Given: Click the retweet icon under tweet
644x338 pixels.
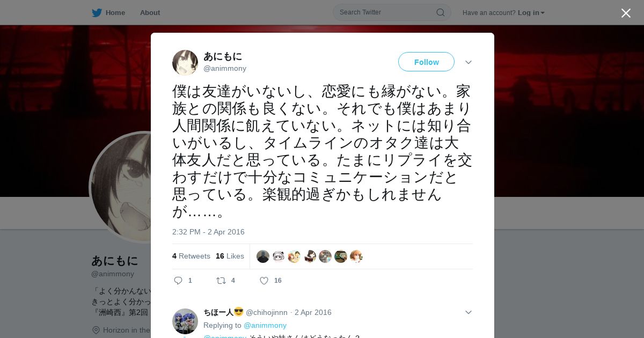Looking at the screenshot, I should point(221,281).
